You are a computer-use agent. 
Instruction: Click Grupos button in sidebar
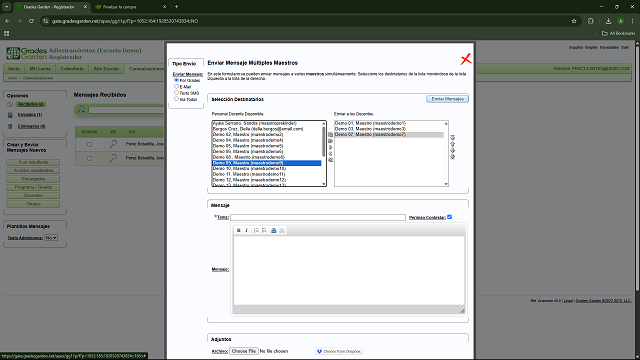(x=33, y=204)
